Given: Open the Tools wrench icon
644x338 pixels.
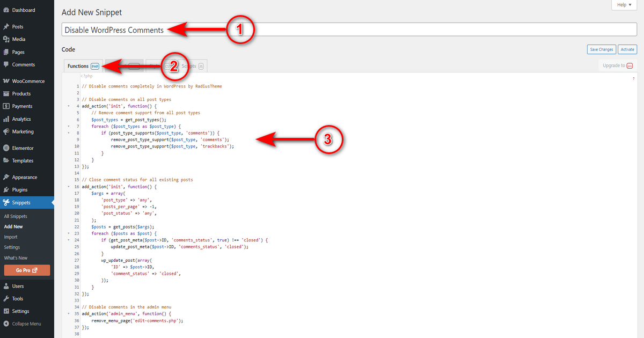Looking at the screenshot, I should click(6, 299).
